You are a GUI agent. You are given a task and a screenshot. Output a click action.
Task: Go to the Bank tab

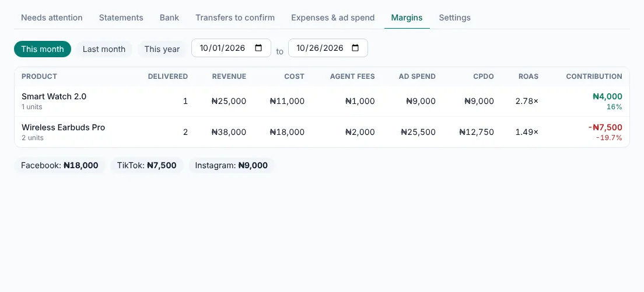click(169, 18)
